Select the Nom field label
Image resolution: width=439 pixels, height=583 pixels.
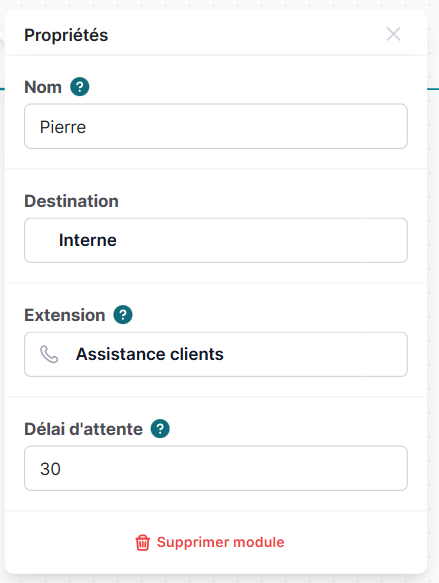tap(43, 87)
